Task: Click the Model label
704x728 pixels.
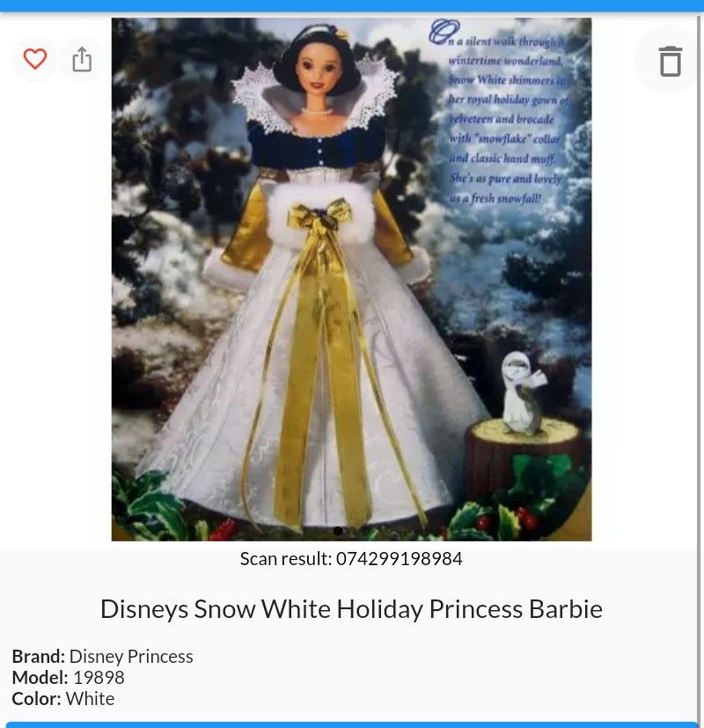Action: 40,678
